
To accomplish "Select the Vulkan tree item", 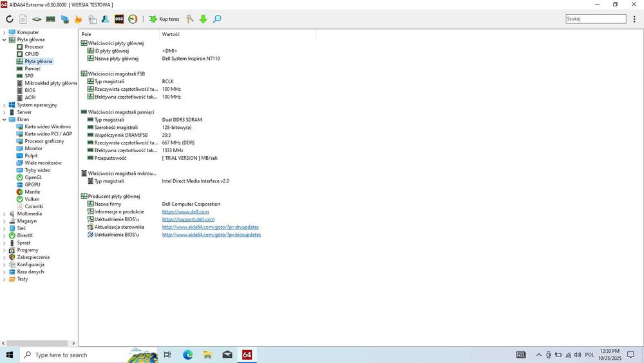I will point(32,199).
